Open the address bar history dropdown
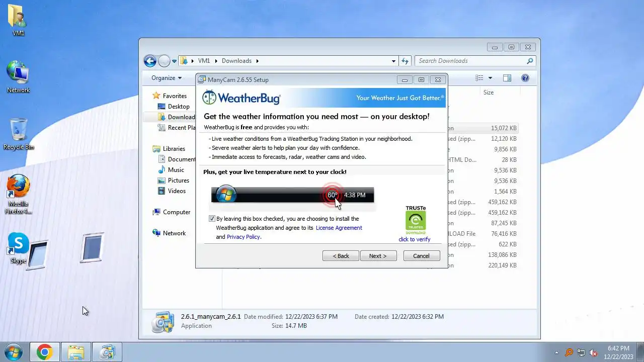644x362 pixels. tap(393, 61)
